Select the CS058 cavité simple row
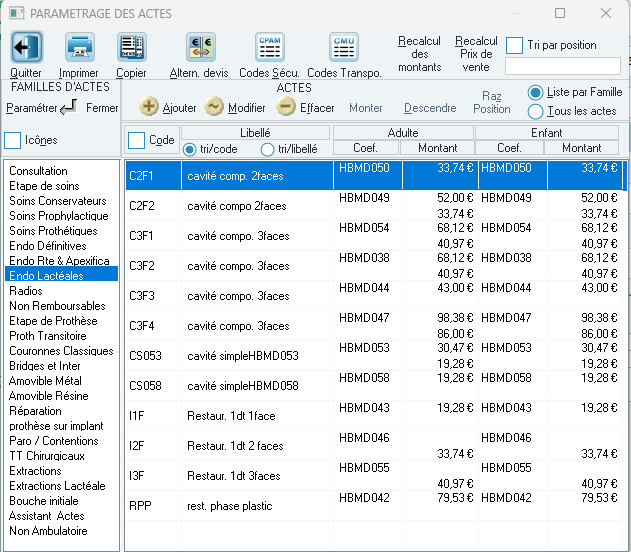Viewport: 631px width, 552px height. coord(374,385)
